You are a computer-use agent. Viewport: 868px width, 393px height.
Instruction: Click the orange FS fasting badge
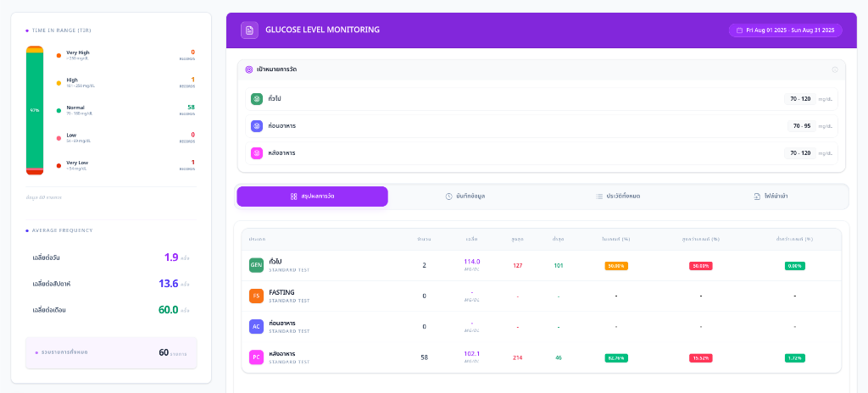[256, 296]
